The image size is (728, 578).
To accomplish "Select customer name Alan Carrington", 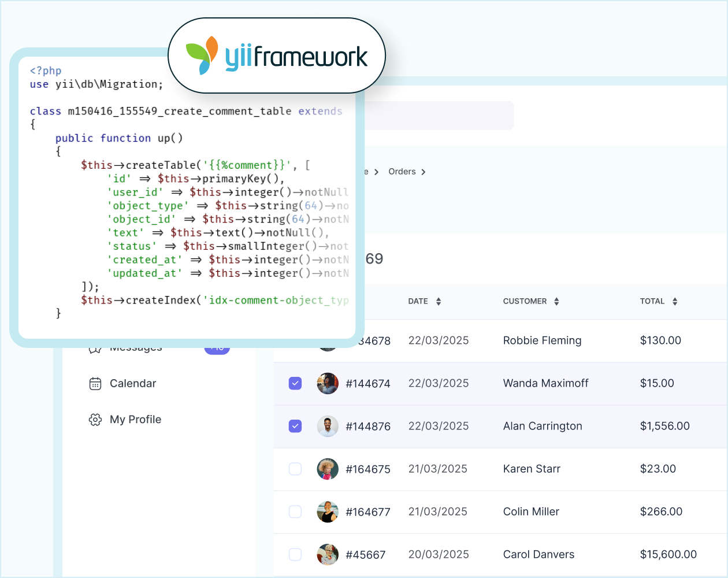I will pyautogui.click(x=543, y=426).
